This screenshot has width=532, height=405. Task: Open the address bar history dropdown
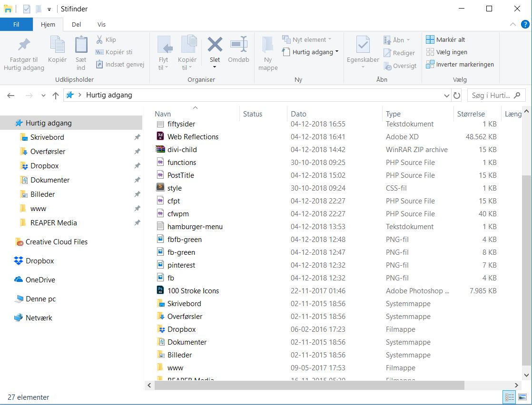click(446, 96)
